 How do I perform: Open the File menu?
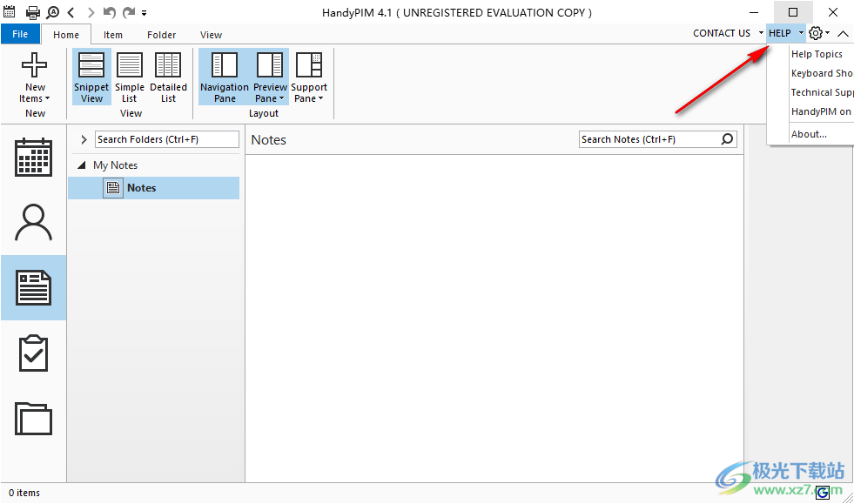click(x=20, y=34)
